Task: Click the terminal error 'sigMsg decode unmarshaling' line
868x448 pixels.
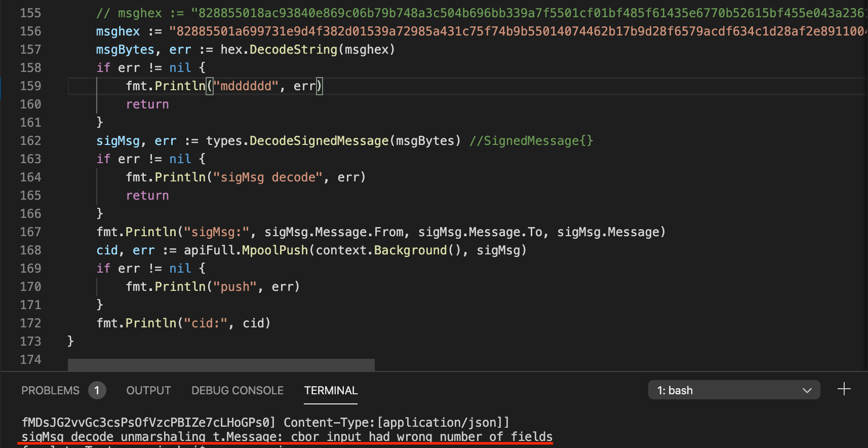Action: pyautogui.click(x=287, y=436)
